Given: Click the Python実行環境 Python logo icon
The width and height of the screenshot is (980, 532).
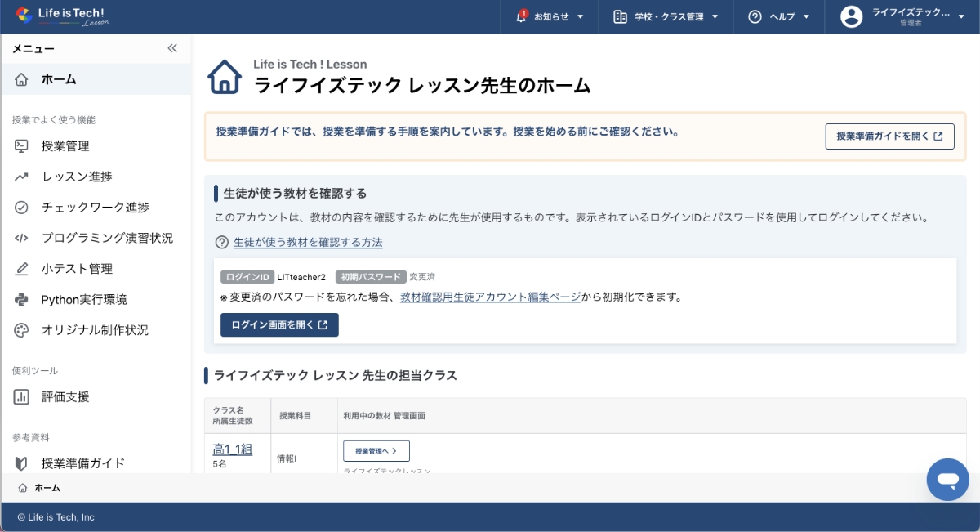Looking at the screenshot, I should tap(22, 300).
